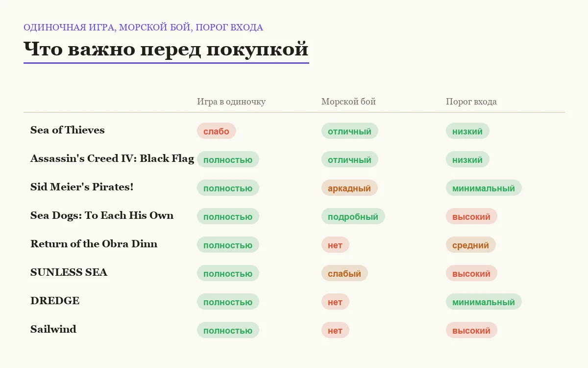Click the "подробный" badge for Sea Dogs
The image size is (588, 368).
point(353,216)
